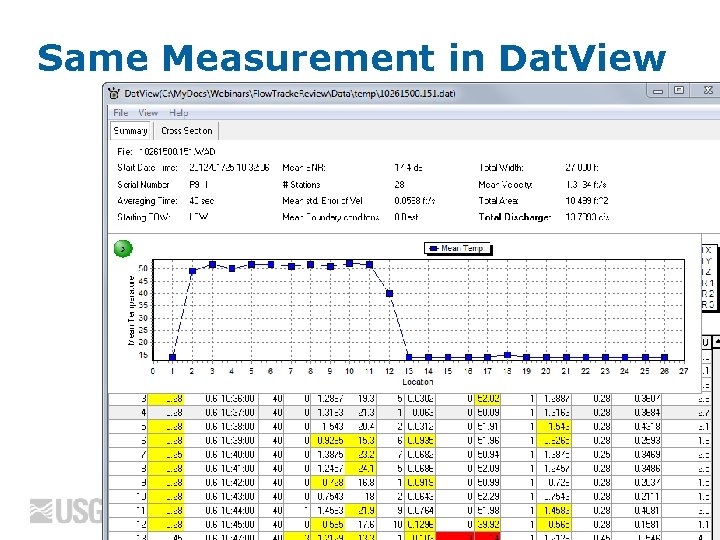The width and height of the screenshot is (720, 540).
Task: Click the temperature cell 50.99
Action: (x=488, y=483)
